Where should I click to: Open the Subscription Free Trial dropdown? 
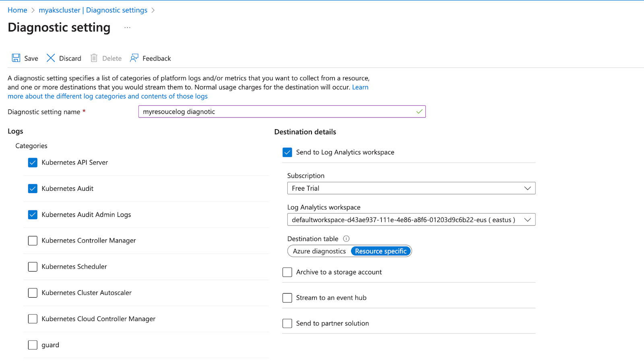coord(411,188)
